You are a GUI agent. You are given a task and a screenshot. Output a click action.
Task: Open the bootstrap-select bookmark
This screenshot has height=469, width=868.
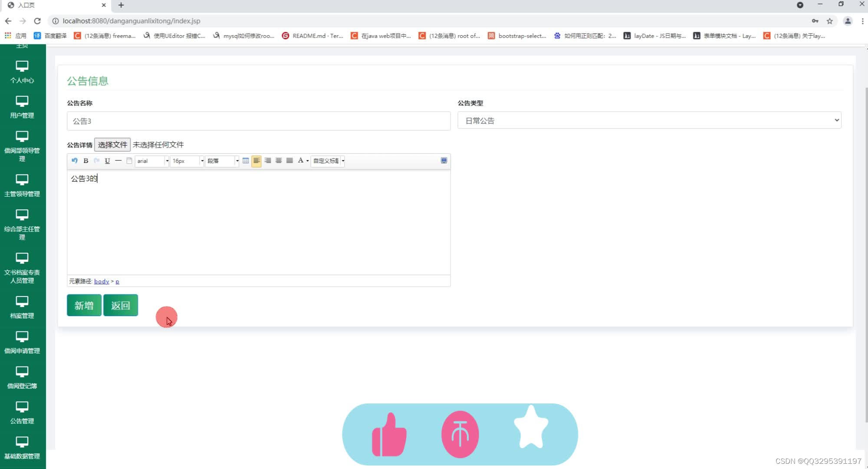(517, 36)
